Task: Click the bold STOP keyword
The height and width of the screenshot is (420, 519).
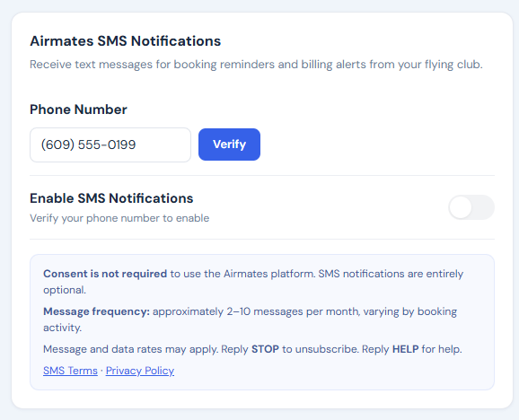Action: (265, 349)
